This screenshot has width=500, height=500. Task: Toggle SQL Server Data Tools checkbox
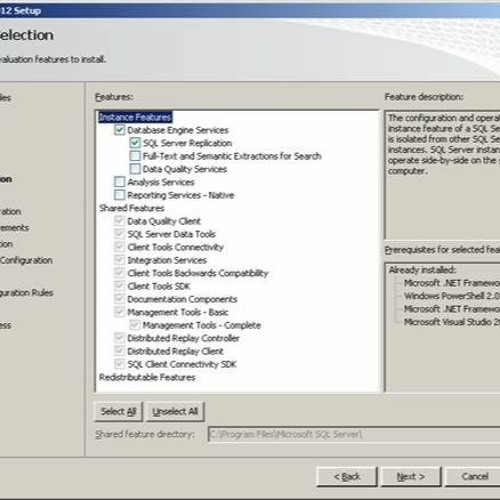tap(119, 234)
